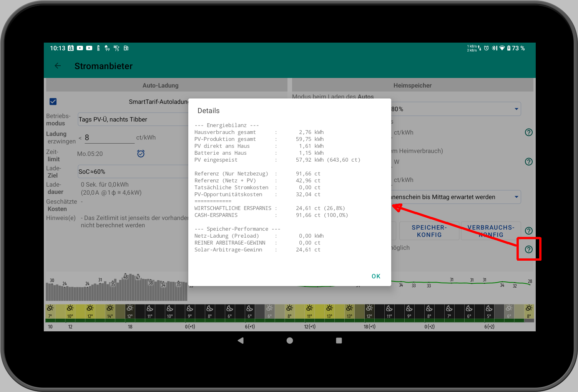The width and height of the screenshot is (578, 392).
Task: Confirm the Details dialog with OK
Action: coord(376,276)
